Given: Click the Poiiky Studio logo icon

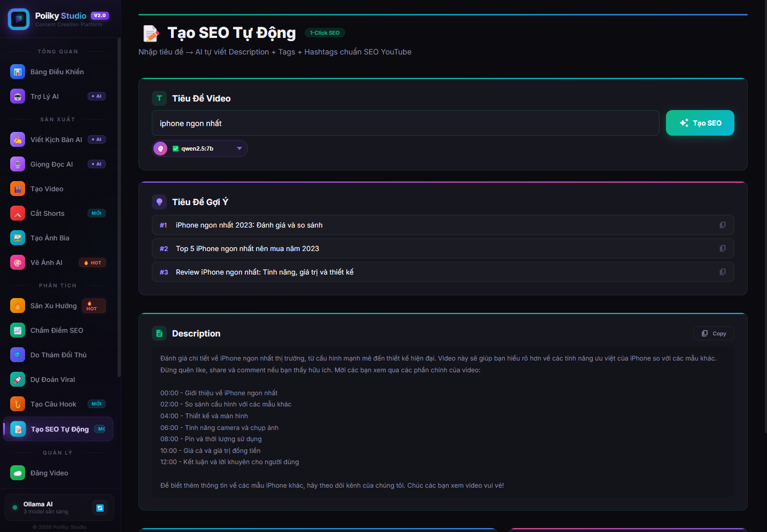Looking at the screenshot, I should click(19, 19).
